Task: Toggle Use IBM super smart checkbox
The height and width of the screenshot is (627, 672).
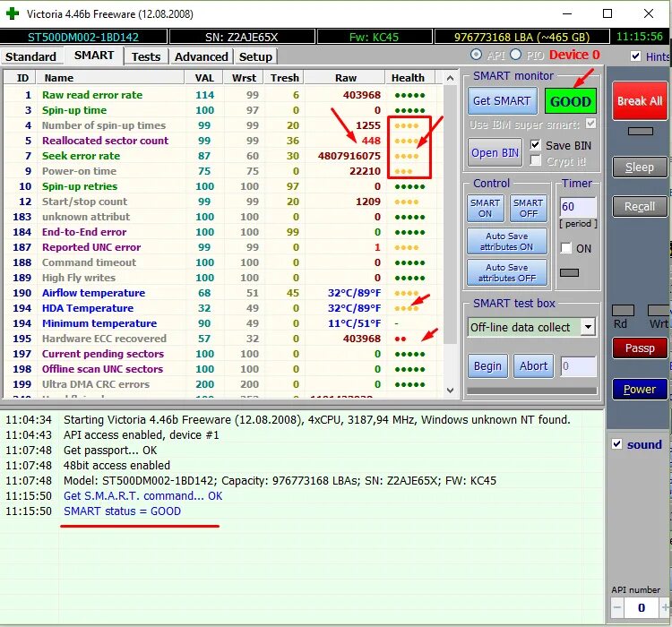Action: pyautogui.click(x=590, y=124)
